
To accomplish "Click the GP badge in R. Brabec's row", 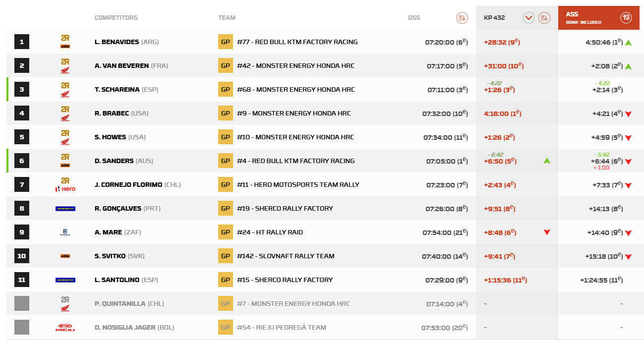I will pyautogui.click(x=225, y=114).
